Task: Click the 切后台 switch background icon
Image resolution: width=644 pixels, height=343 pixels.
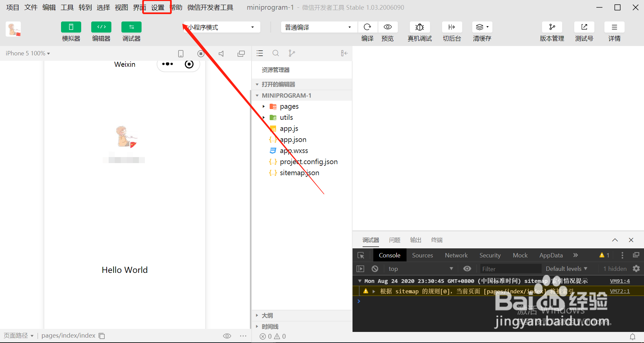Action: 452,27
